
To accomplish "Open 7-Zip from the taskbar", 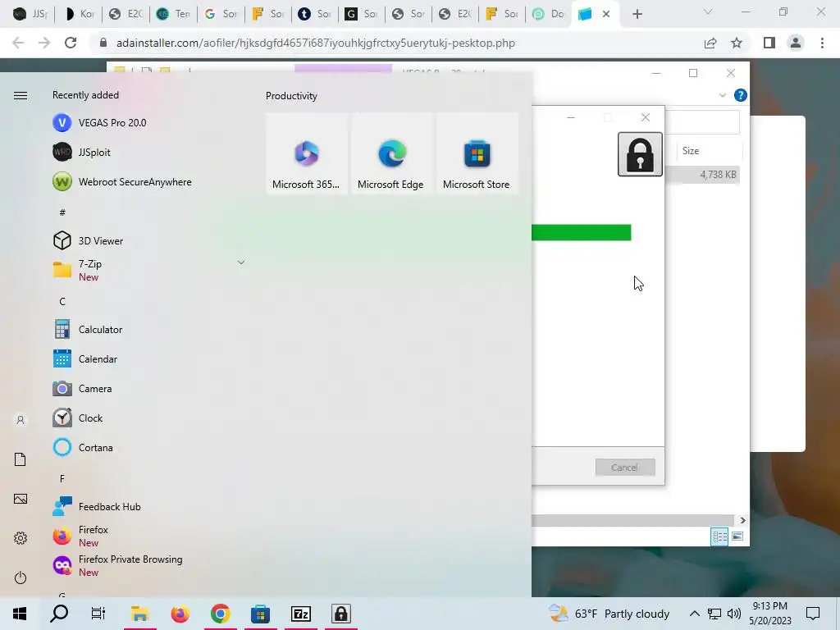I will tap(300, 614).
